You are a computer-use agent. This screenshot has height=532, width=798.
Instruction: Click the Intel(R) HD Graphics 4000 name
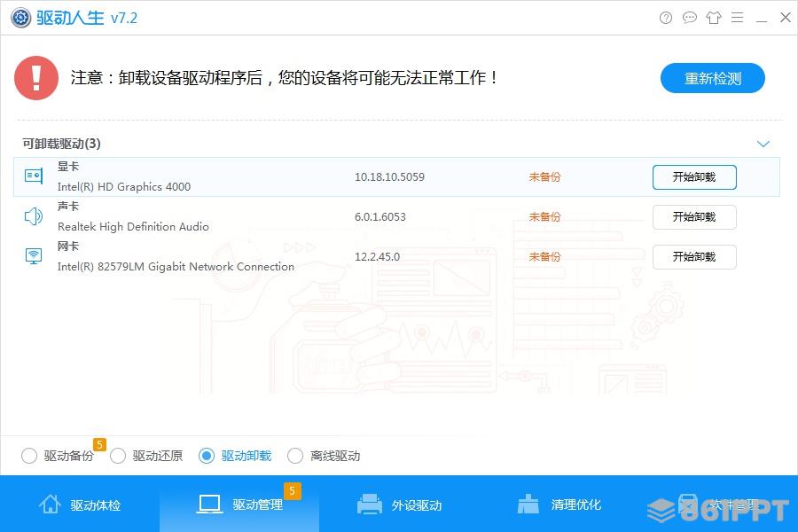(124, 187)
